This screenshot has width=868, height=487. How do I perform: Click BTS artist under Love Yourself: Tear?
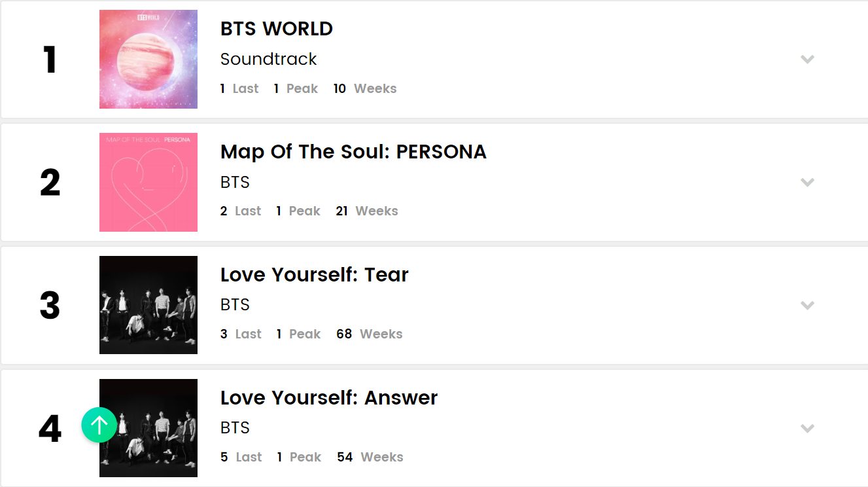[x=235, y=305]
